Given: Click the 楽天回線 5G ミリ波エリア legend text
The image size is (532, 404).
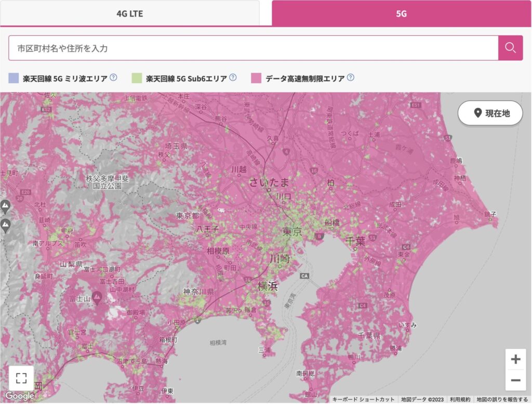Looking at the screenshot, I should click(65, 79).
